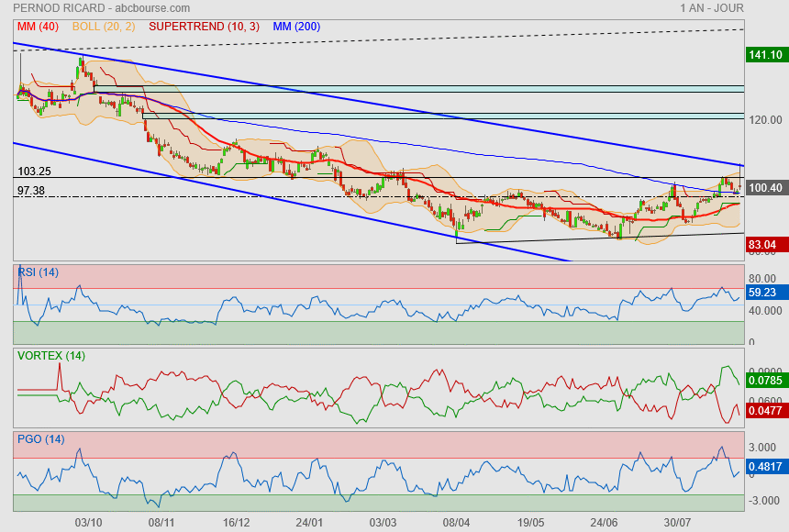Select the VORTEX (14) panel label
This screenshot has width=789, height=532.
[51, 355]
